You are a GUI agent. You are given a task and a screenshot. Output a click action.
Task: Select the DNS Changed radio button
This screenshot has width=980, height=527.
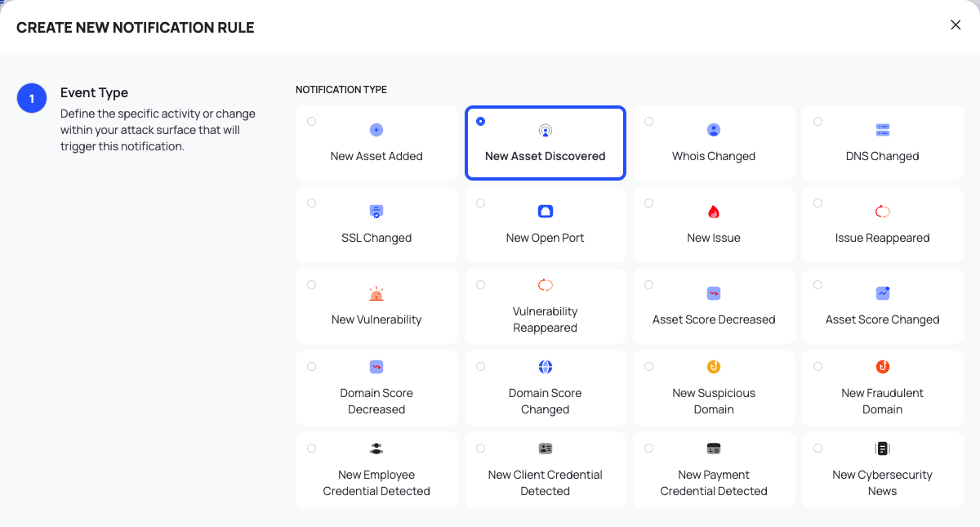[818, 122]
